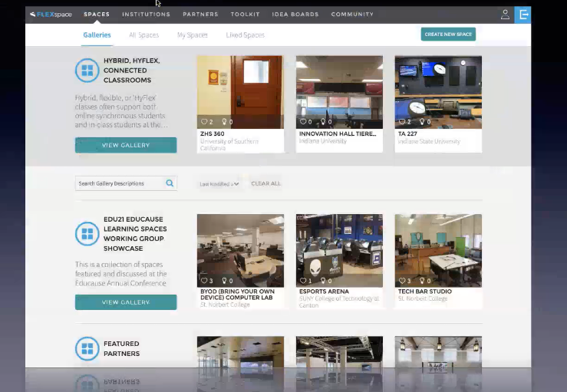This screenshot has height=392, width=567.
Task: Click Clear All filters
Action: click(265, 183)
